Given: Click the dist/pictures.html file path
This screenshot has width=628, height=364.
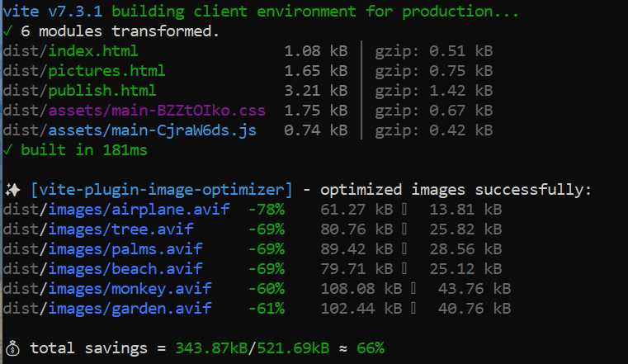Looking at the screenshot, I should (x=84, y=71).
